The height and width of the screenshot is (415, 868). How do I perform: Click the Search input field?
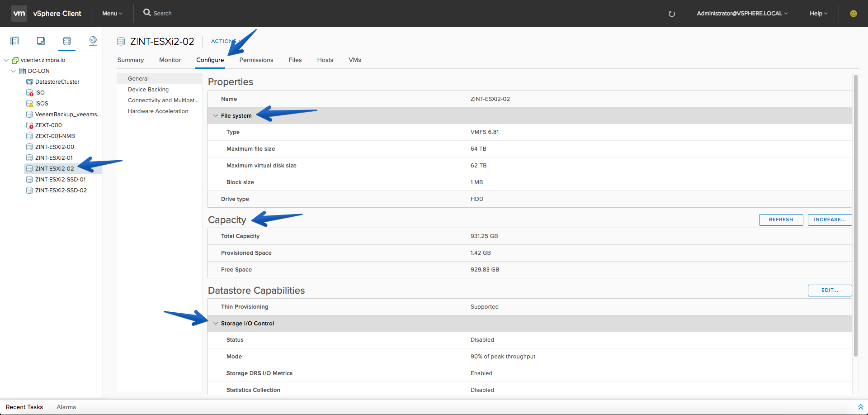163,14
